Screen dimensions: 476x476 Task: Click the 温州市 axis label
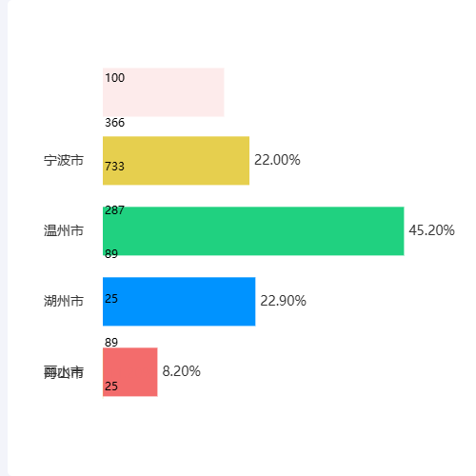click(x=64, y=230)
